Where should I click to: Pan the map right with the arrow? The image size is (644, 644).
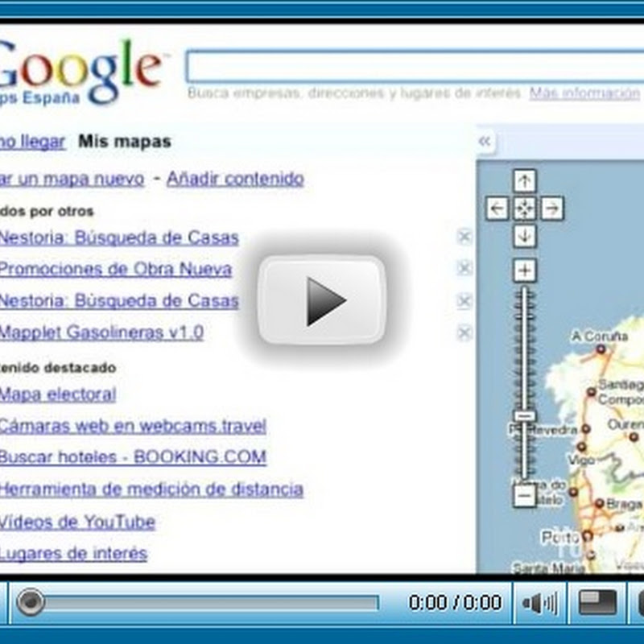click(552, 208)
